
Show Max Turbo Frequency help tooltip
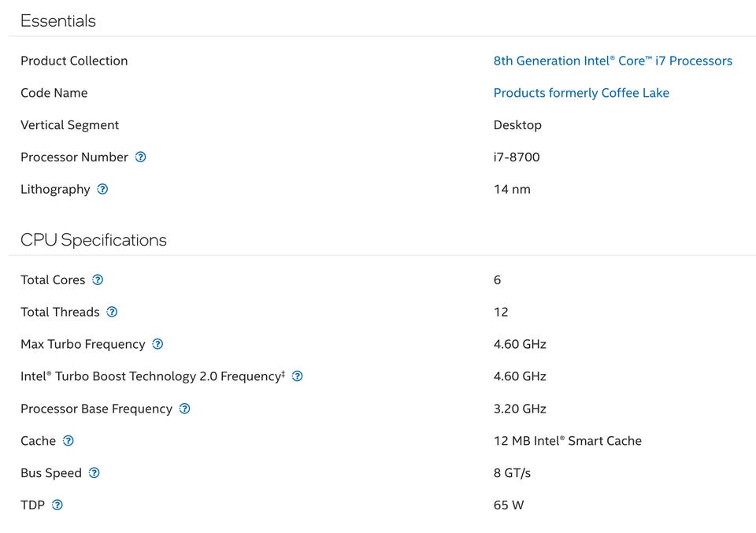(157, 344)
